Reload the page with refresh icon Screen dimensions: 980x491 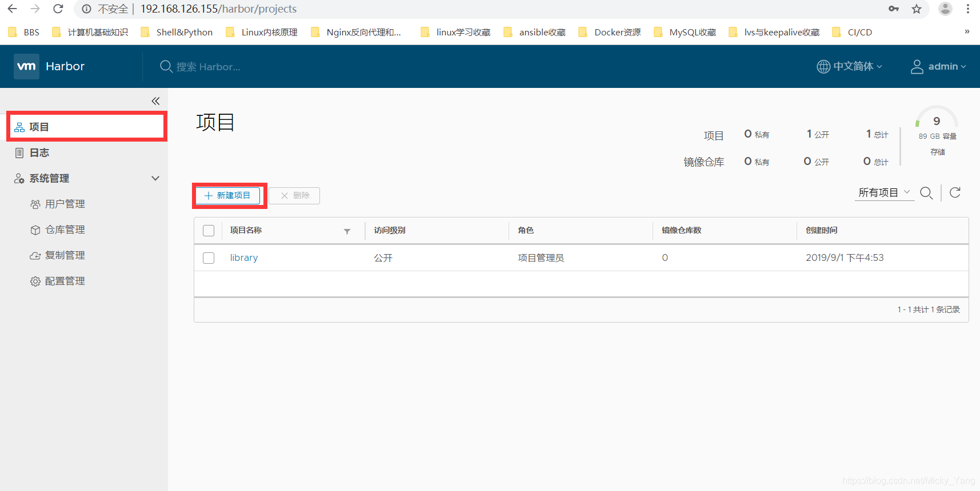tap(58, 9)
